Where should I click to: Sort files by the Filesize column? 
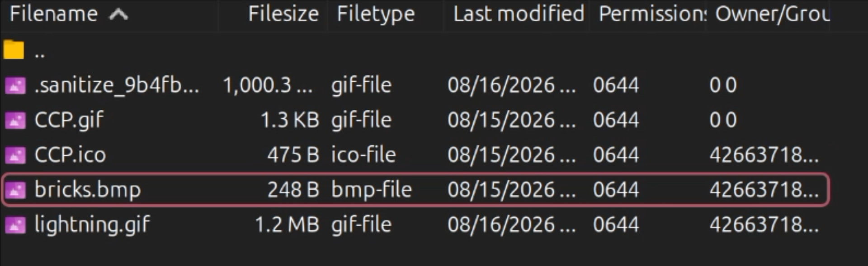pyautogui.click(x=283, y=14)
